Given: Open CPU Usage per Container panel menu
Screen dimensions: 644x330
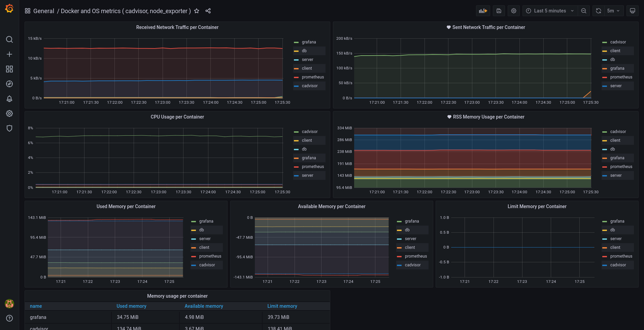Looking at the screenshot, I should click(177, 117).
